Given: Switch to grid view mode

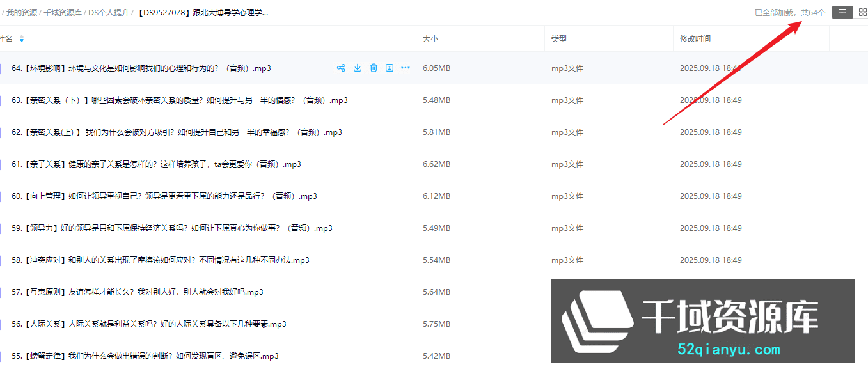Looking at the screenshot, I should click(x=861, y=12).
